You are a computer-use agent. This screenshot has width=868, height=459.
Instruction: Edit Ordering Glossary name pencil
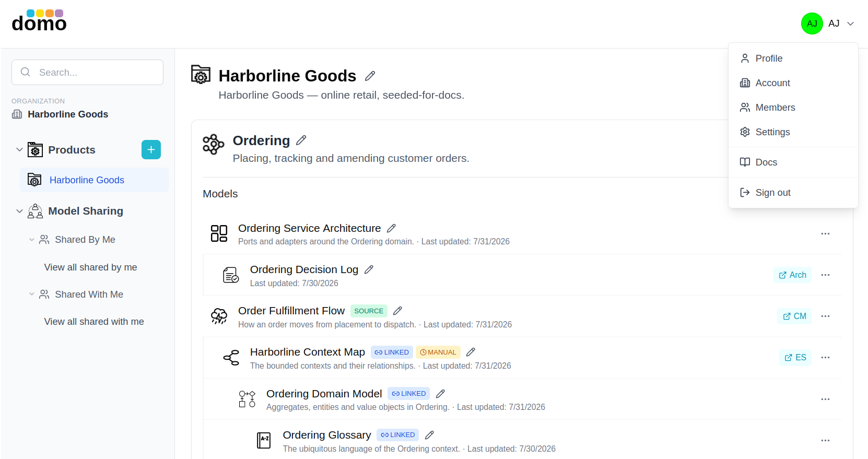pyautogui.click(x=430, y=435)
